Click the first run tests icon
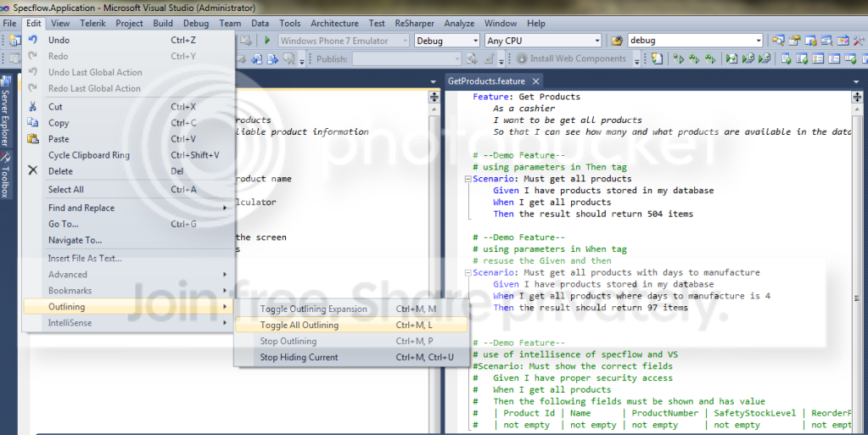 678,59
